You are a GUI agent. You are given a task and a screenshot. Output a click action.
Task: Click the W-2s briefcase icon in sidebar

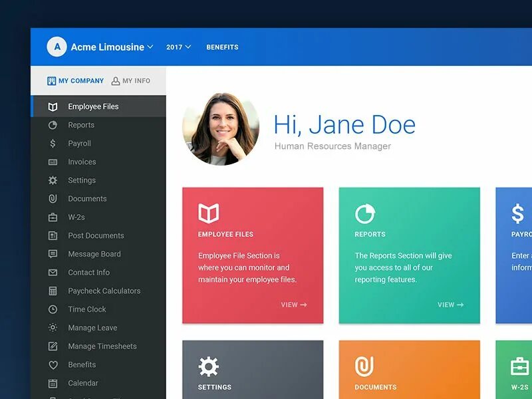pos(53,217)
